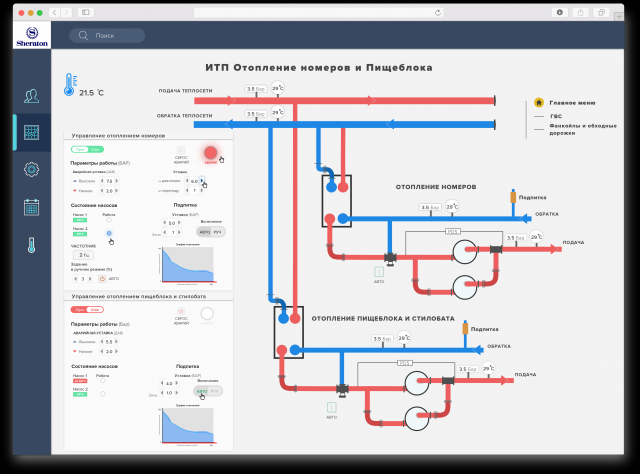Increase Высокое 5.5 value in пищеблока panel
640x474 pixels.
(116, 342)
